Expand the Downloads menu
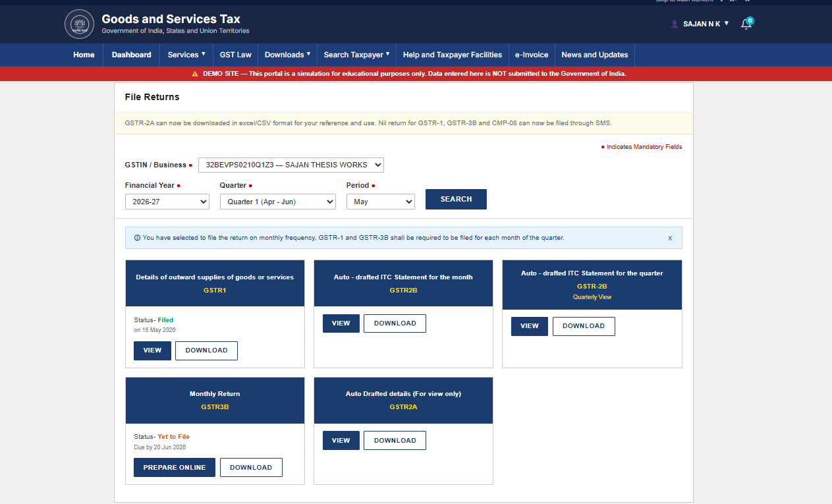832x504 pixels. click(287, 55)
